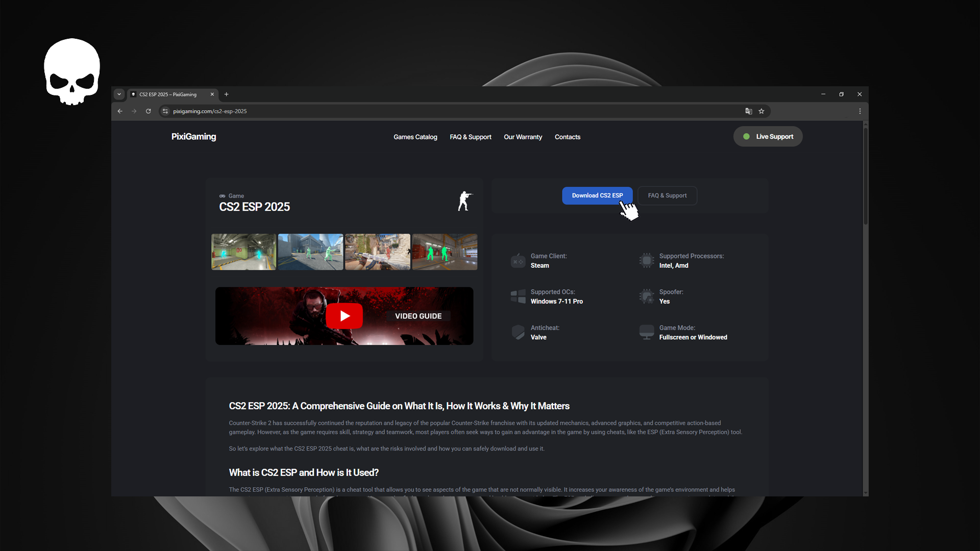Viewport: 980px width, 551px height.
Task: Click the skull icon on the desktop
Action: 72,72
